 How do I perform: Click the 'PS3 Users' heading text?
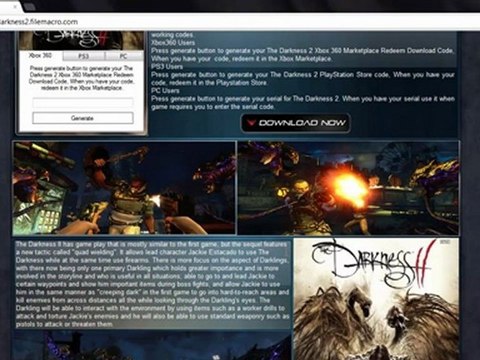point(167,67)
